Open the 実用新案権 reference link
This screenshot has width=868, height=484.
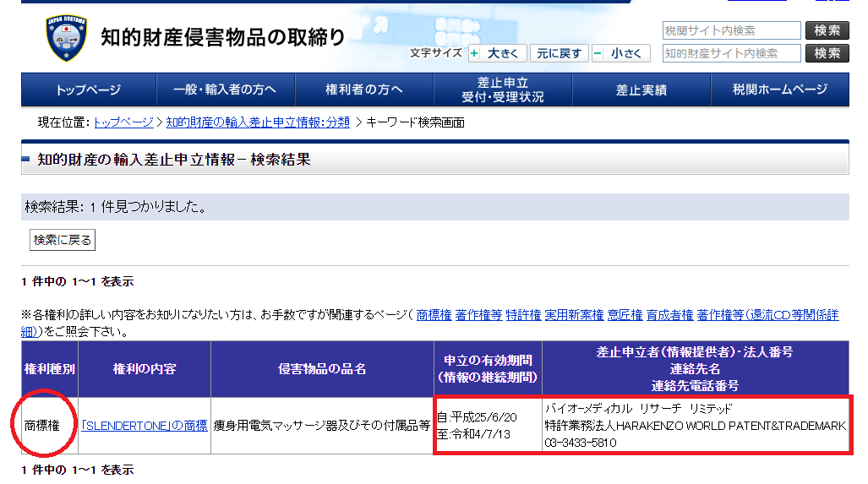click(x=574, y=315)
